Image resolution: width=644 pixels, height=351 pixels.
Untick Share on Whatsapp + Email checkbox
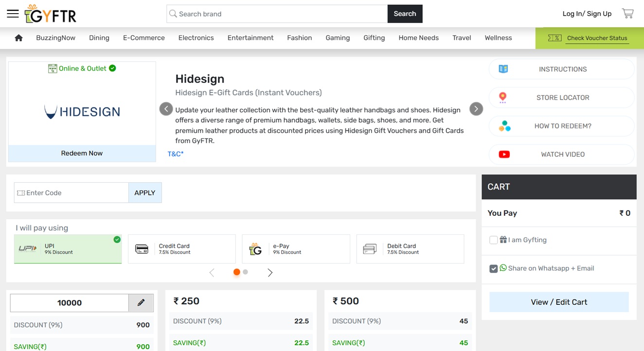click(x=493, y=268)
